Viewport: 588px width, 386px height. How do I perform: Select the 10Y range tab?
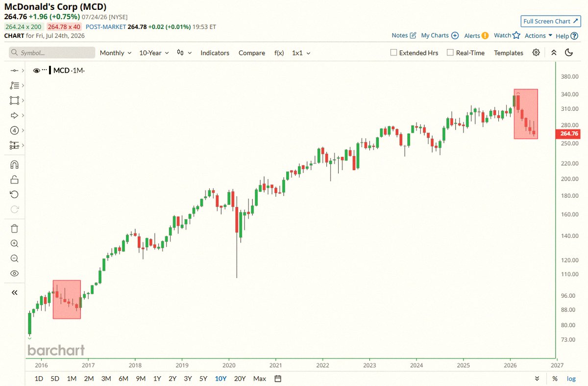pos(220,379)
